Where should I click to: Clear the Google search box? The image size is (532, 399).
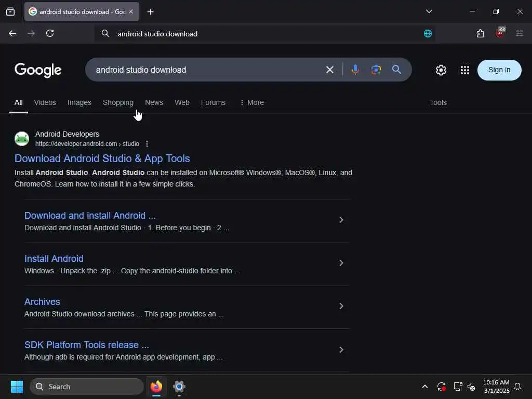click(x=329, y=70)
